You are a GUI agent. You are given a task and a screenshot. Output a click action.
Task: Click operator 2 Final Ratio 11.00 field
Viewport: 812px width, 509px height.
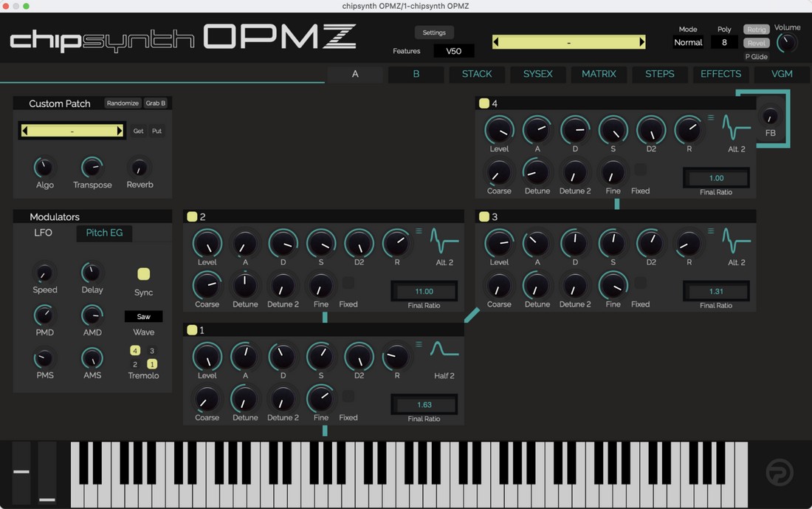pos(424,291)
